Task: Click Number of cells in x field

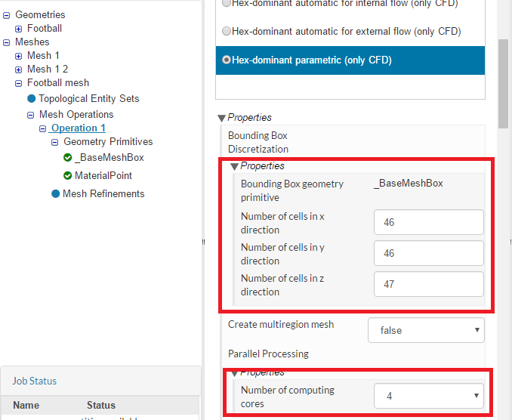Action: (428, 222)
